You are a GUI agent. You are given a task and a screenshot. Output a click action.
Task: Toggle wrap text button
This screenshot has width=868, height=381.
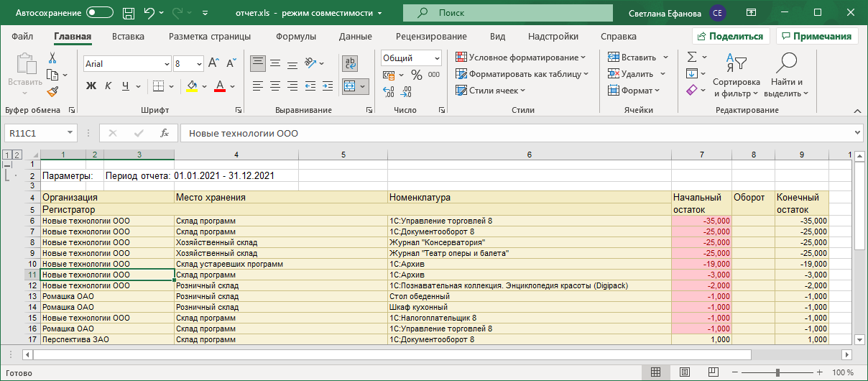click(350, 64)
